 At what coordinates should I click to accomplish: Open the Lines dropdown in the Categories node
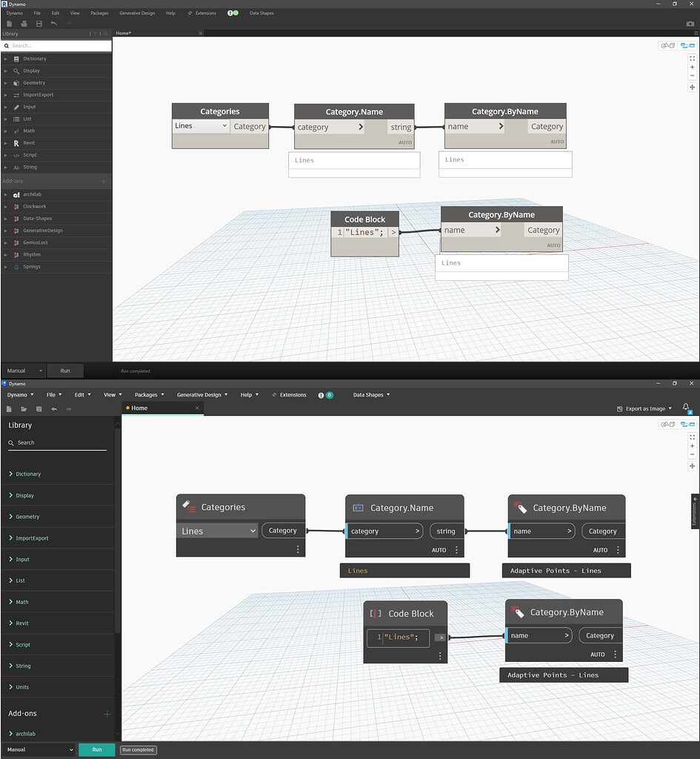tap(217, 531)
